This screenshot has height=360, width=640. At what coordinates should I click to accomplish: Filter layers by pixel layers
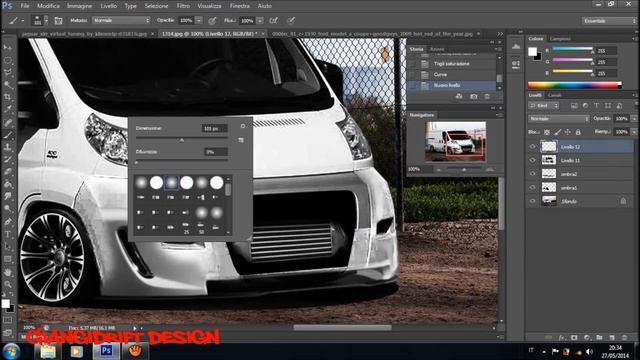coord(574,106)
